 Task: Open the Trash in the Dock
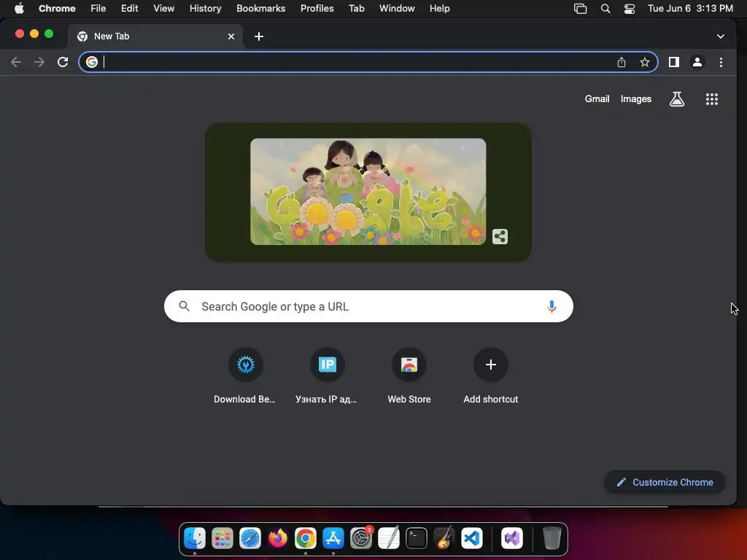tap(551, 539)
